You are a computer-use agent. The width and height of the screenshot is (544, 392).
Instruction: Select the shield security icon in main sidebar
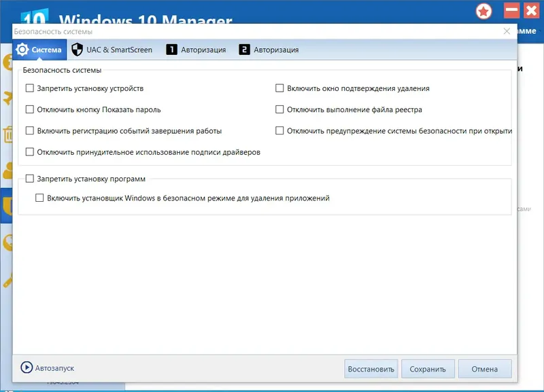coord(7,206)
